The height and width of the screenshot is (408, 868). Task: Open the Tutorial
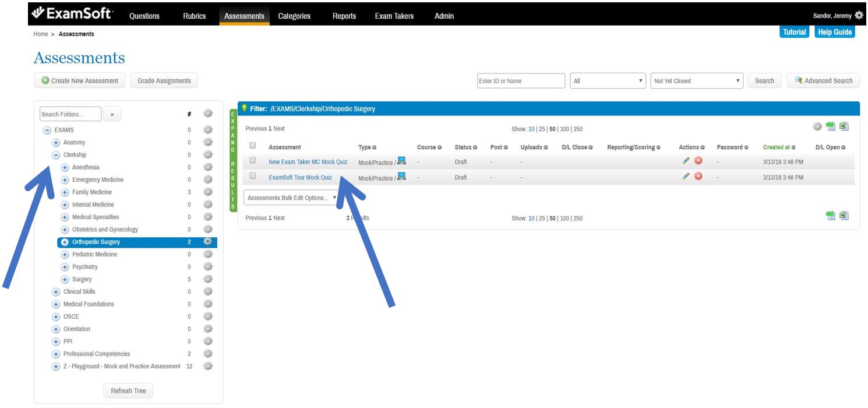[795, 32]
